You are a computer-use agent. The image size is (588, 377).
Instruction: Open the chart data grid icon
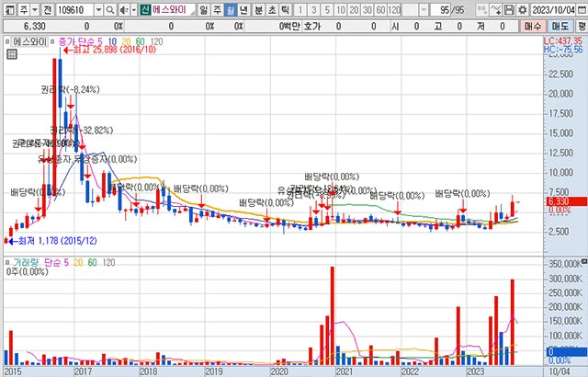tap(12, 54)
